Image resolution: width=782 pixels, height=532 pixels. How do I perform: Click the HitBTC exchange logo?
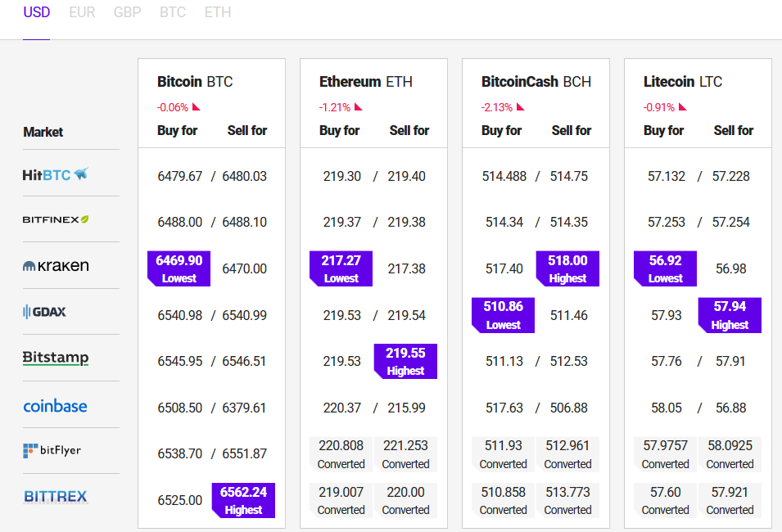56,174
